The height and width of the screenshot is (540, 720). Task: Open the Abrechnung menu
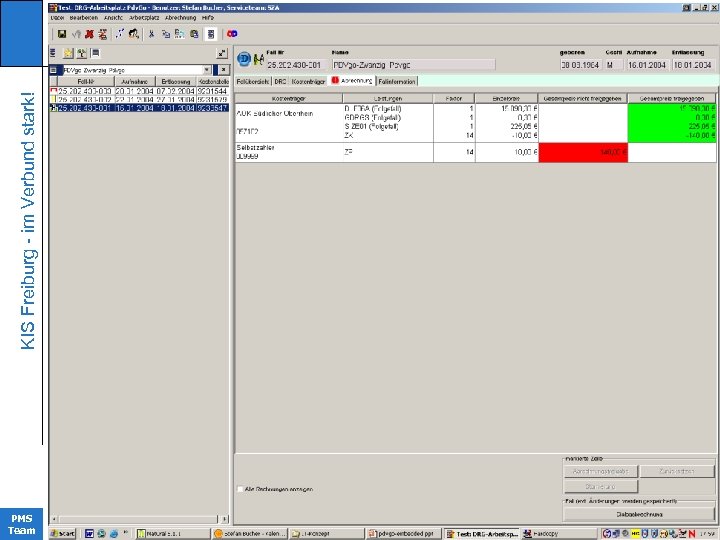180,17
